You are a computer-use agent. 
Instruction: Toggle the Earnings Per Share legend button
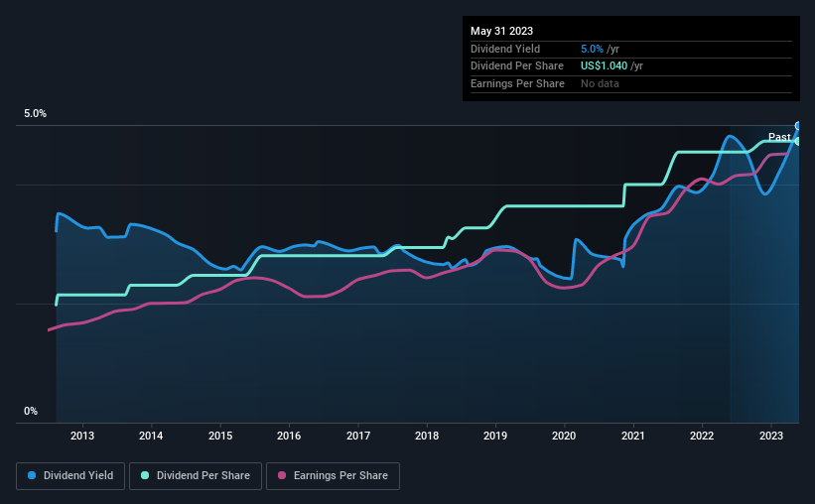333,476
